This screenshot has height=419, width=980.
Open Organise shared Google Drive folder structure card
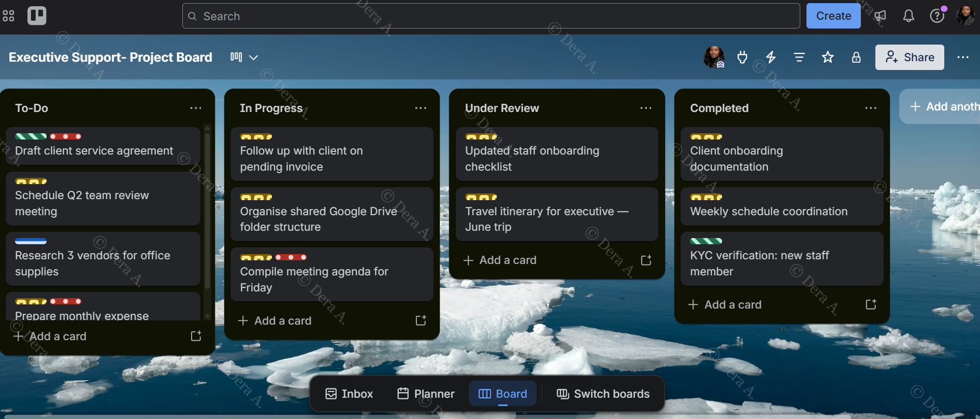332,214
